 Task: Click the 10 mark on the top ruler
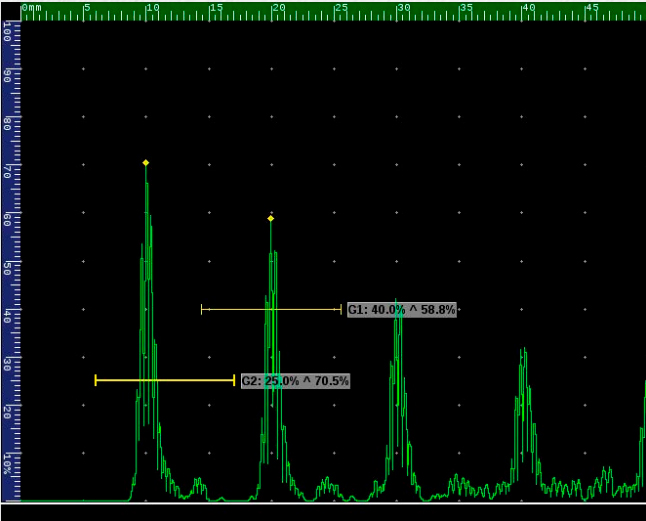coord(151,7)
